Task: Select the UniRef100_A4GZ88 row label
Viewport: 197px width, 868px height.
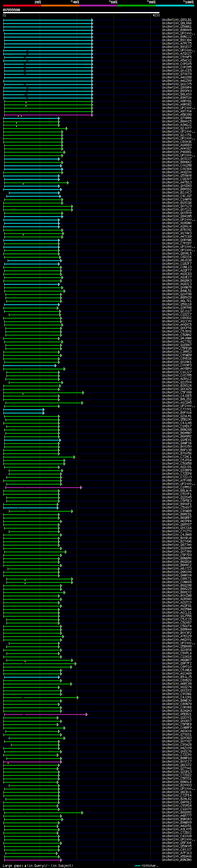Action: pyautogui.click(x=177, y=78)
